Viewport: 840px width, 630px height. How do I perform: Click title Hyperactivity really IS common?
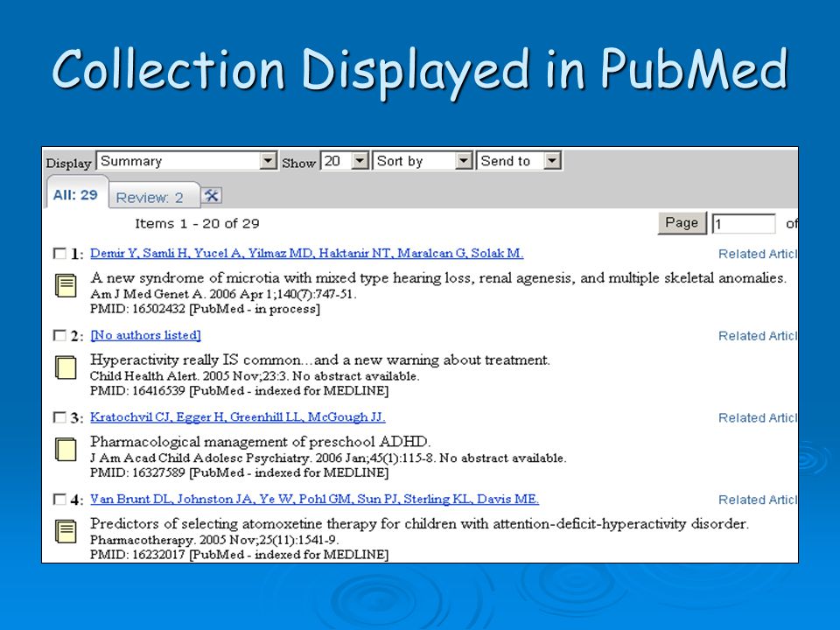pos(320,360)
